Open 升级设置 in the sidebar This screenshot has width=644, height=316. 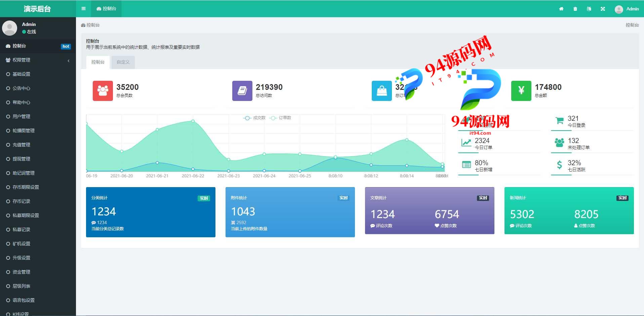38,258
